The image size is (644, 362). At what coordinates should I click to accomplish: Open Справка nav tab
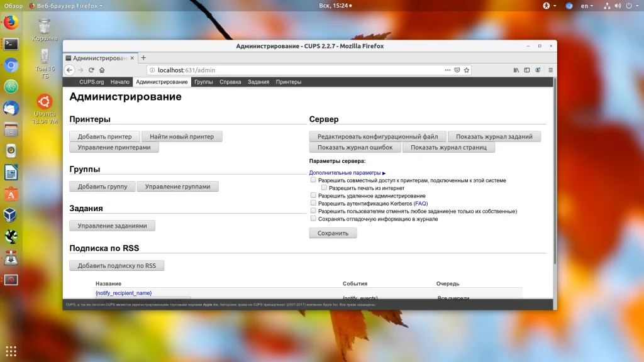pos(230,82)
